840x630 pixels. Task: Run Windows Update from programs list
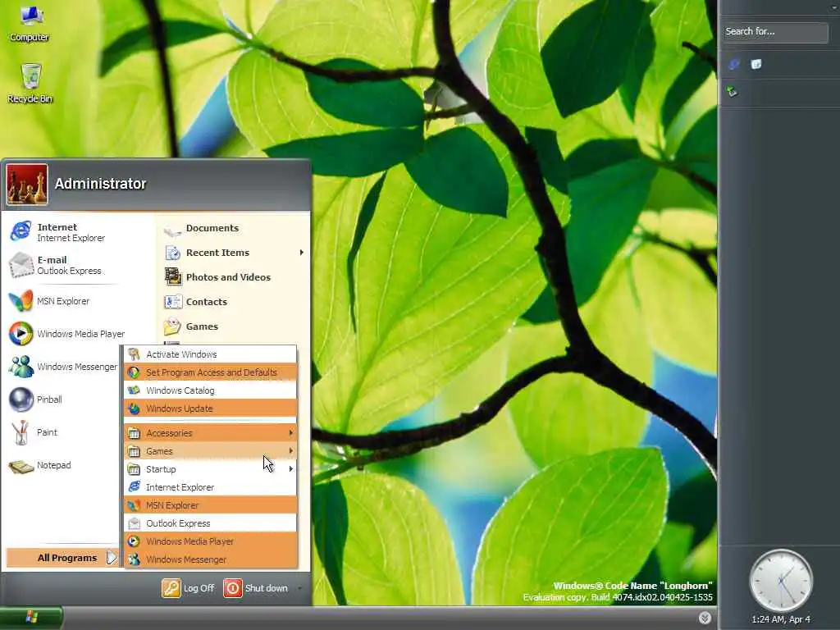click(211, 409)
